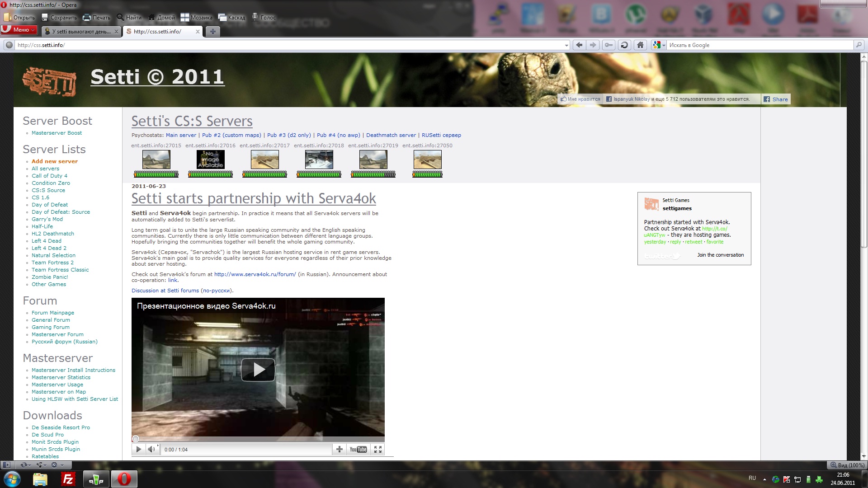Click the Opera Unite icon in status bar
Screen dimensions: 868x488
pos(40,465)
